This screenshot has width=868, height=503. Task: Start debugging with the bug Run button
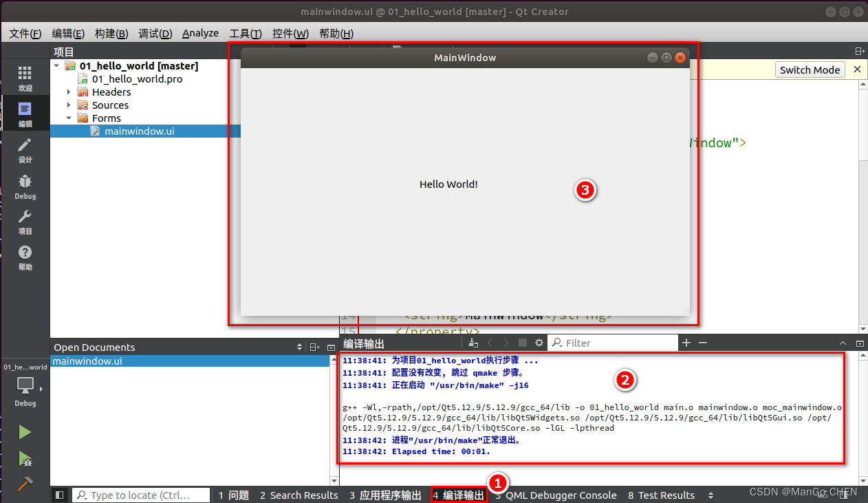[25, 458]
